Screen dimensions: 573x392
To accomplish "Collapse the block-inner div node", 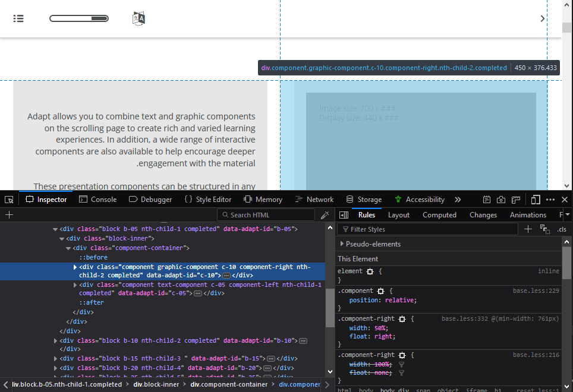I will pyautogui.click(x=62, y=239).
